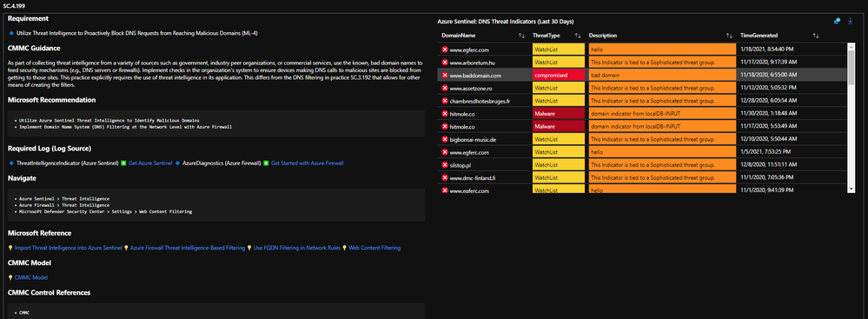Open the Web Content Filtering link
Viewport: 868px width, 319px height.
(x=374, y=248)
